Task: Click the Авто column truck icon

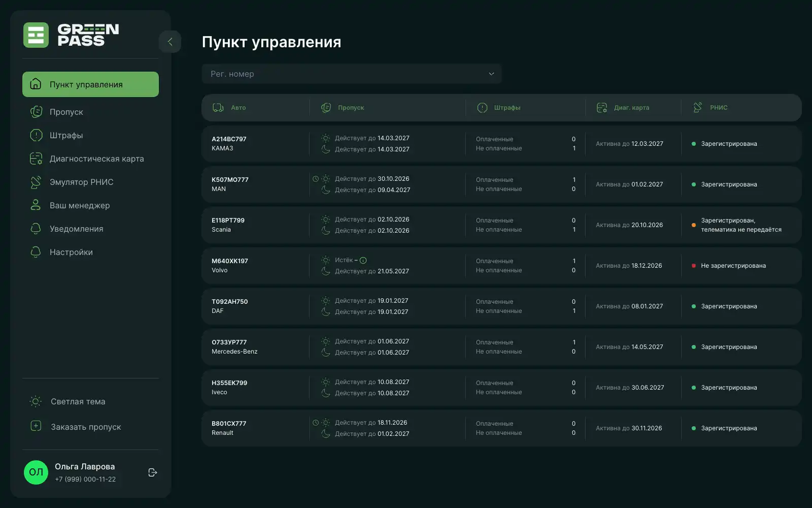Action: (x=218, y=108)
